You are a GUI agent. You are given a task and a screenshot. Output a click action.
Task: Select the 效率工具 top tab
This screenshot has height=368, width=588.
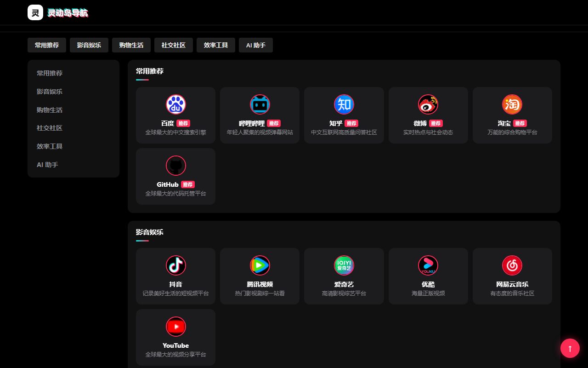coord(216,45)
